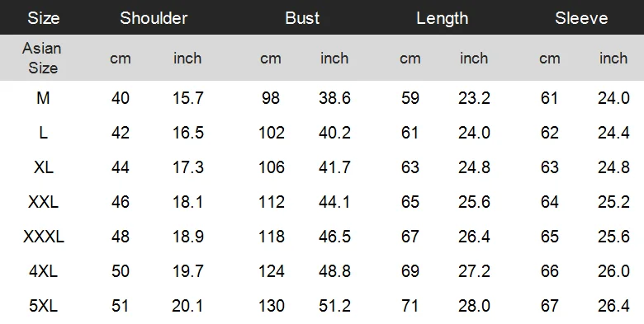
Task: Click the XXXL size label
Action: pos(44,237)
